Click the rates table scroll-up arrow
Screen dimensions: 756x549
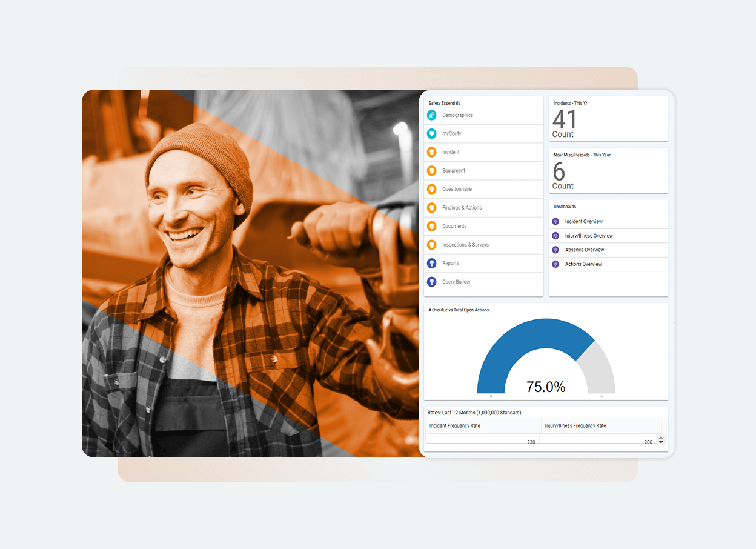click(x=661, y=438)
